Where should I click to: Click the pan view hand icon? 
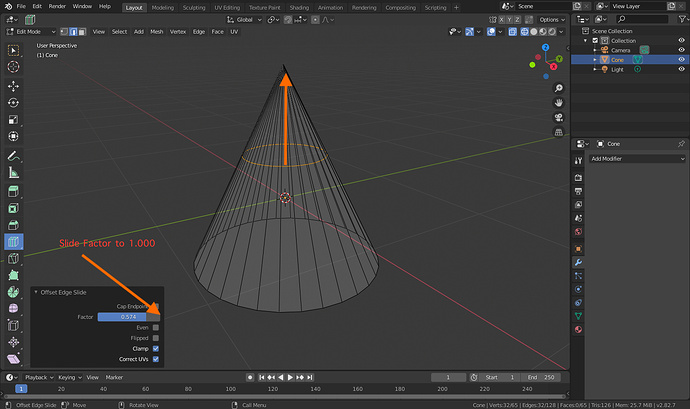tap(558, 103)
